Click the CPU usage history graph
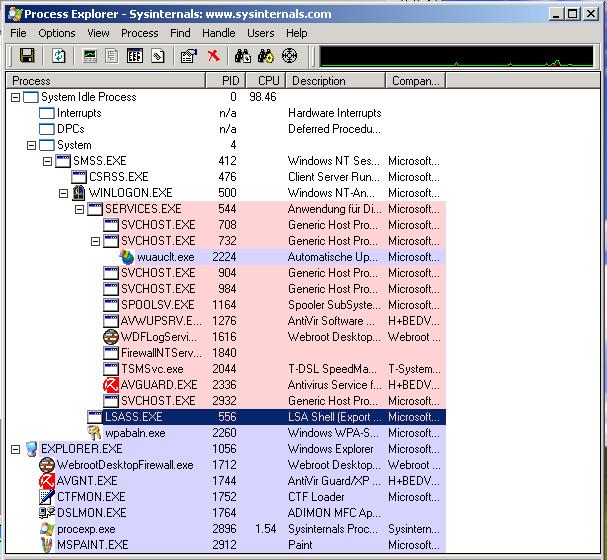The height and width of the screenshot is (560, 607). 458,56
